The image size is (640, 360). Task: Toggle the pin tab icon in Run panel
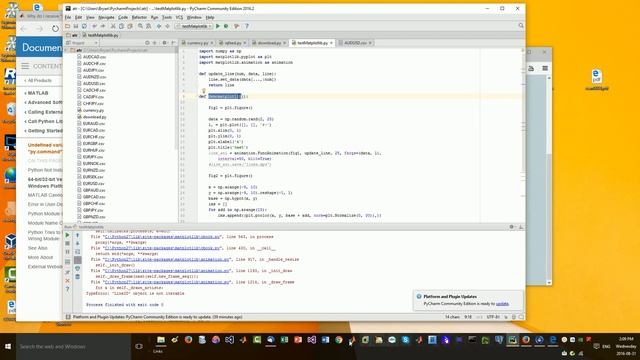coord(67,272)
